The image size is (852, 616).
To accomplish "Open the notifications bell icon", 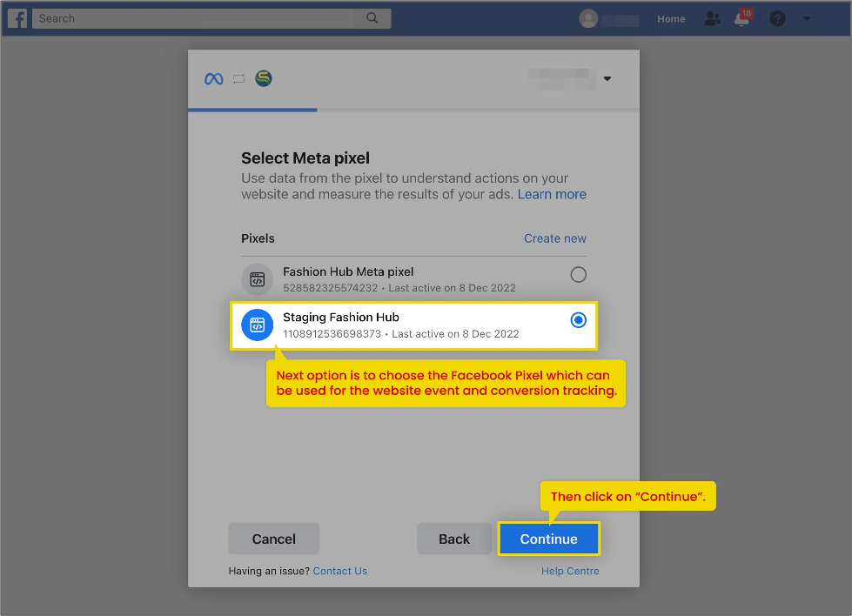I will [741, 18].
